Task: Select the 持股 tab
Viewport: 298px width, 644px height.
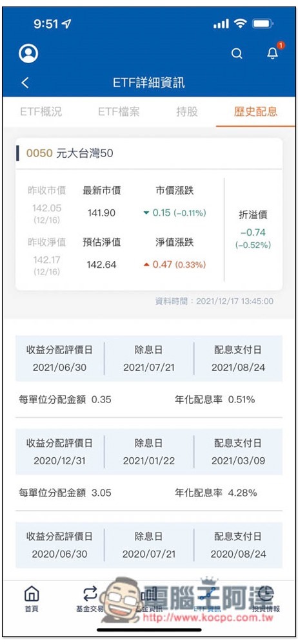Action: point(187,111)
